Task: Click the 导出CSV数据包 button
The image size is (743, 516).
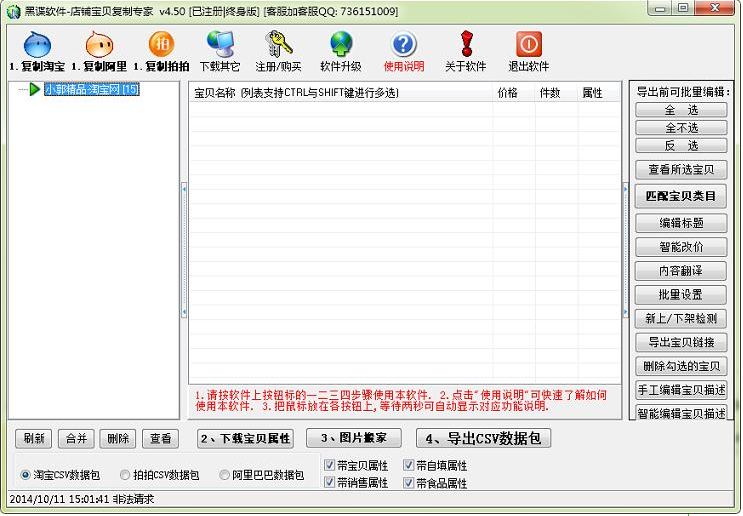Action: pyautogui.click(x=483, y=438)
